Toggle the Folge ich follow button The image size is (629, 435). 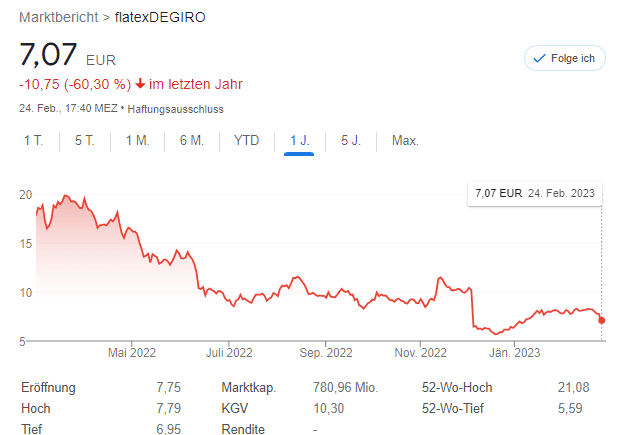tap(564, 59)
